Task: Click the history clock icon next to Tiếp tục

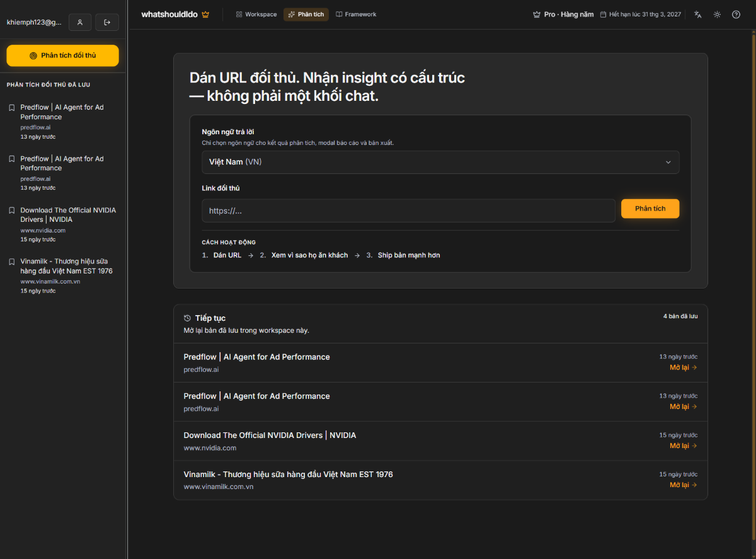Action: [187, 318]
